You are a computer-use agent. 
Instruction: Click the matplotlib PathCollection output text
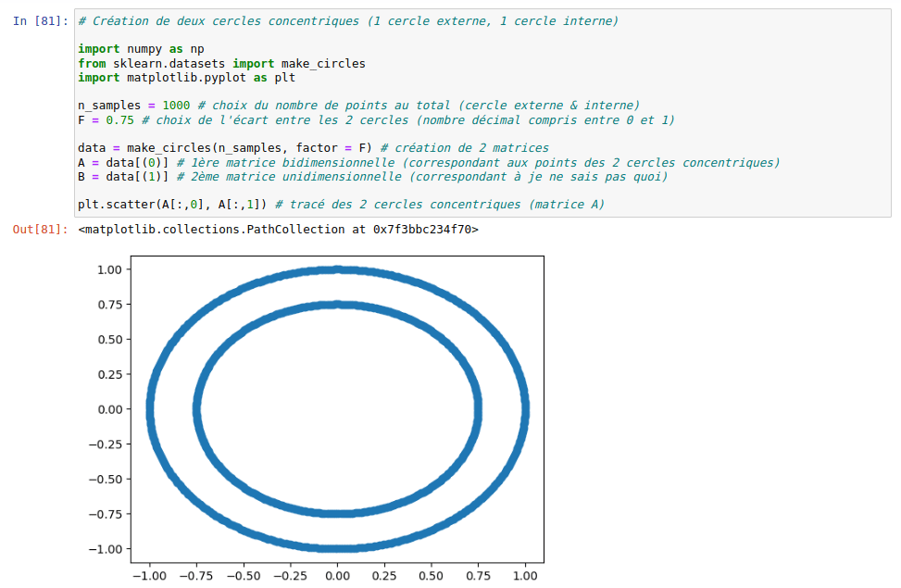tap(278, 230)
